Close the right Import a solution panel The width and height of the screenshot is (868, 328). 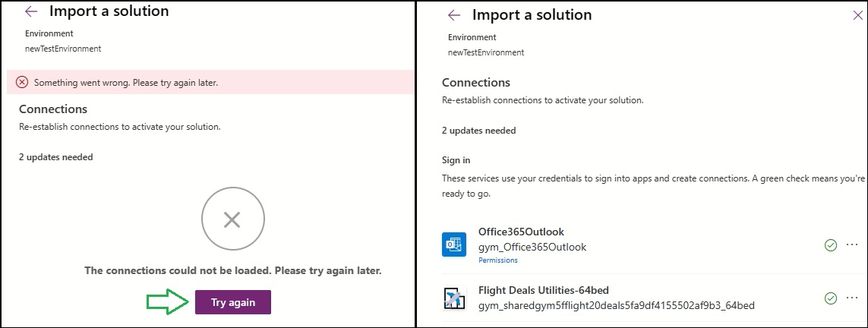pos(858,15)
